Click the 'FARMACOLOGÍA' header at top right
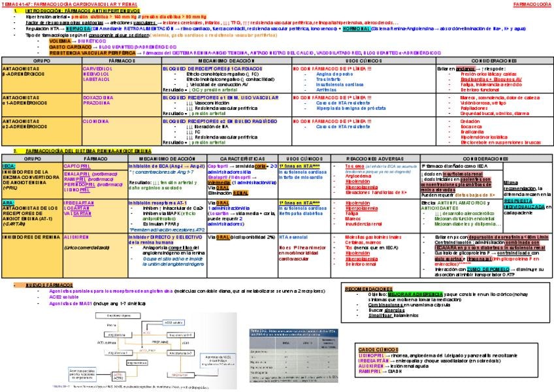Image resolution: width=554 pixels, height=392 pixels. tap(532, 5)
